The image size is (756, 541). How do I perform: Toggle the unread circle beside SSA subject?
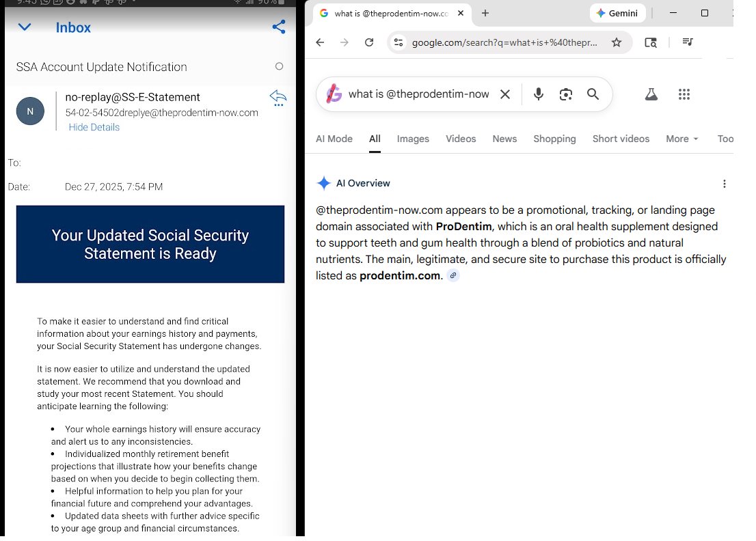click(x=279, y=66)
